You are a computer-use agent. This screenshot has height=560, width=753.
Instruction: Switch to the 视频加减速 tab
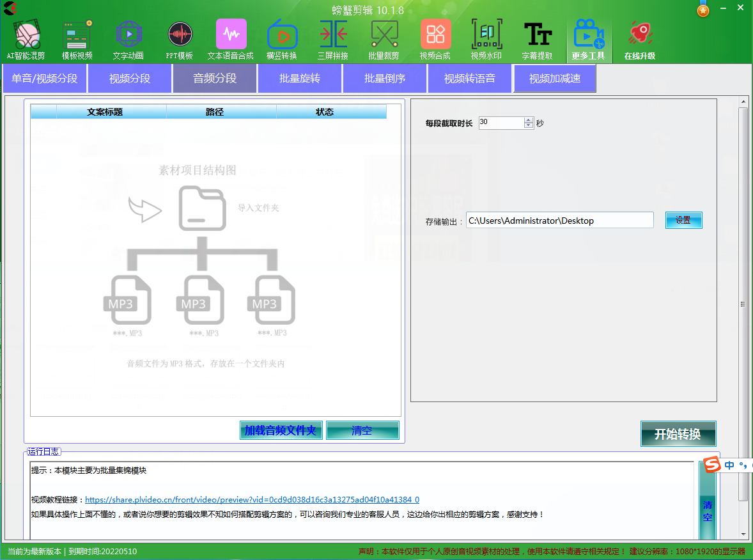(555, 78)
